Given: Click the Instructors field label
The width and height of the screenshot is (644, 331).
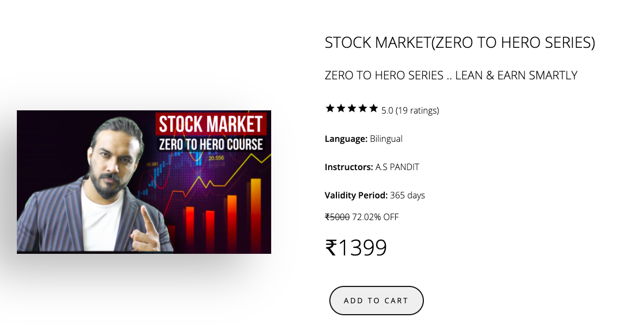Looking at the screenshot, I should (348, 167).
